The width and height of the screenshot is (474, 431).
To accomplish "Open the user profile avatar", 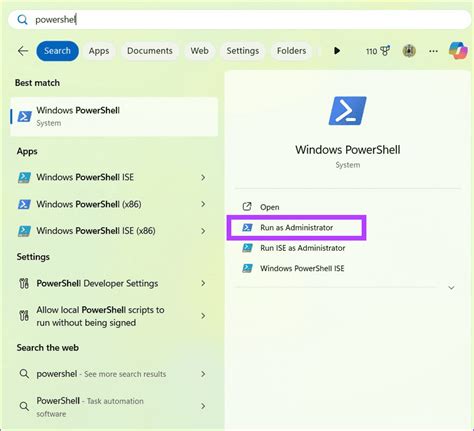I will coord(409,51).
